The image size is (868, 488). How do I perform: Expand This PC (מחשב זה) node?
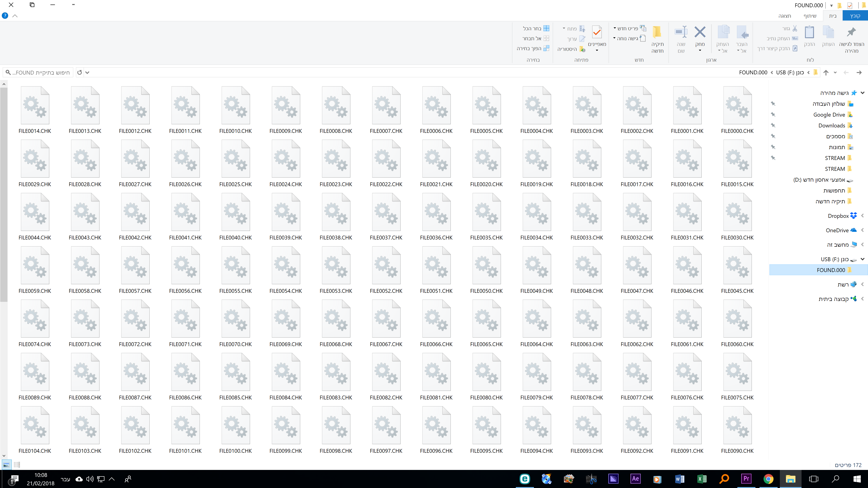coord(863,245)
